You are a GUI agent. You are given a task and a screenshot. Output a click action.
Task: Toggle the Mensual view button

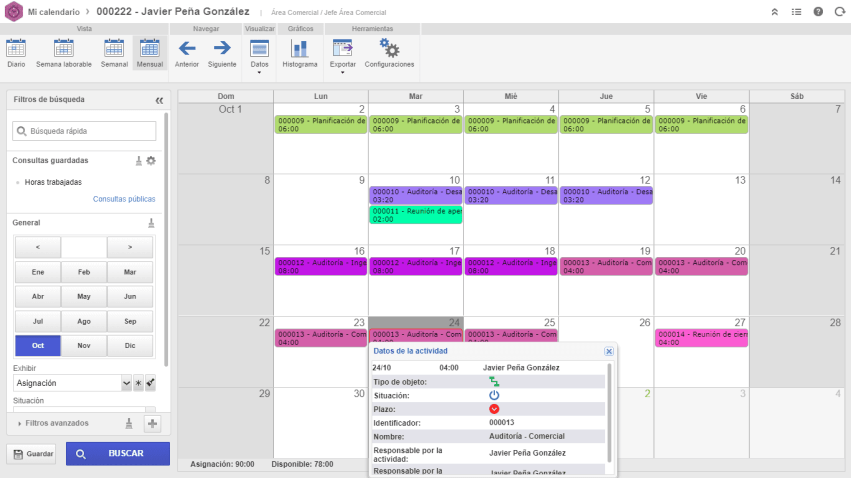click(150, 52)
